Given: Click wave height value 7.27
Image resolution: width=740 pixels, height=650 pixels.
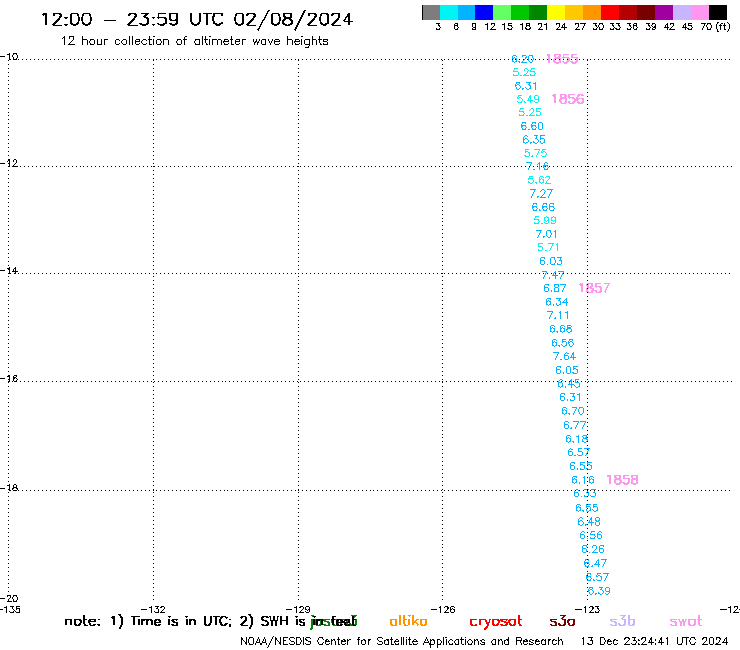Looking at the screenshot, I should (541, 194).
